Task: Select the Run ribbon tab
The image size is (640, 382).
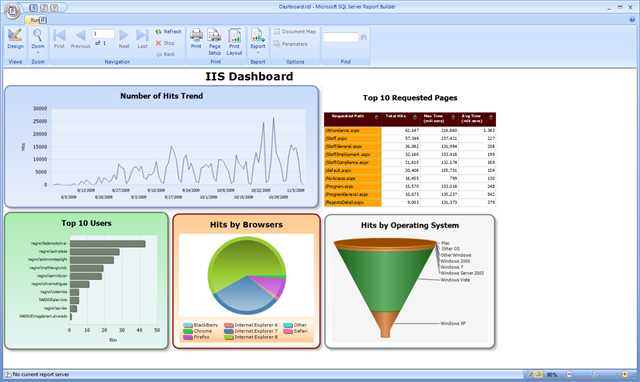Action: point(36,20)
